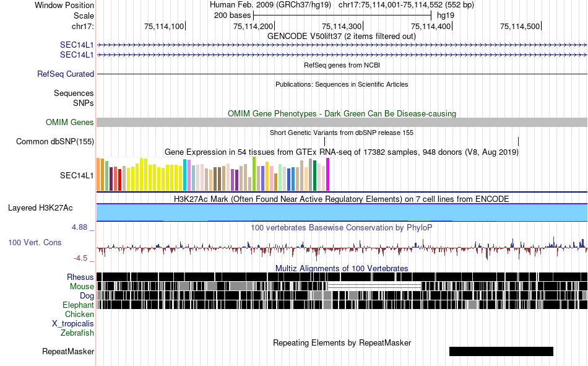Click the black dbSNP variant tick mark
The width and height of the screenshot is (588, 366).
click(x=325, y=142)
